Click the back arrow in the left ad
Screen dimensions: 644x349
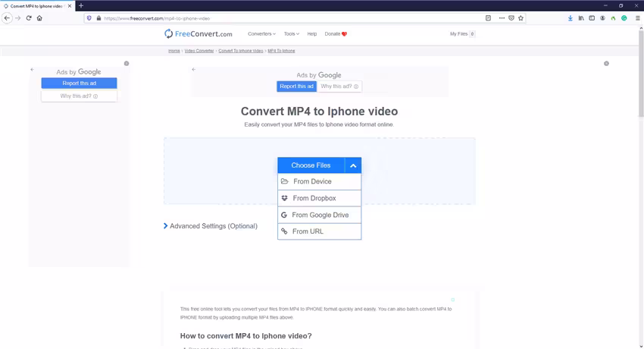32,70
